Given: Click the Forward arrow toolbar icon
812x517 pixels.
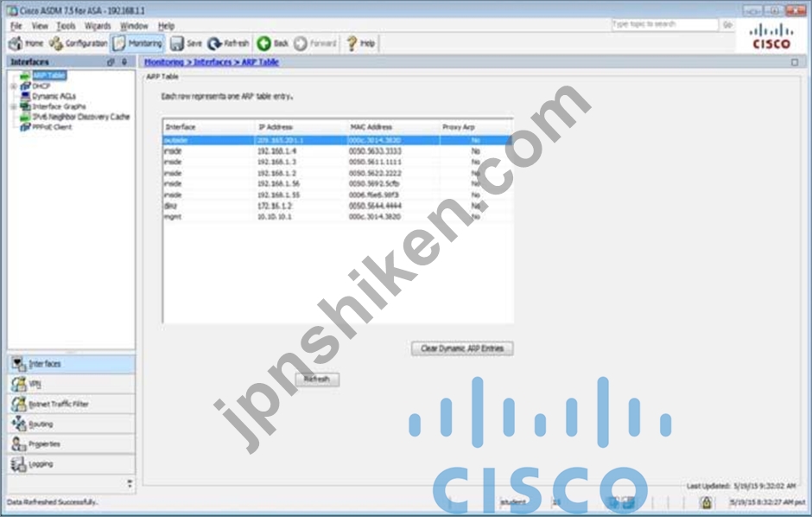Looking at the screenshot, I should 314,43.
